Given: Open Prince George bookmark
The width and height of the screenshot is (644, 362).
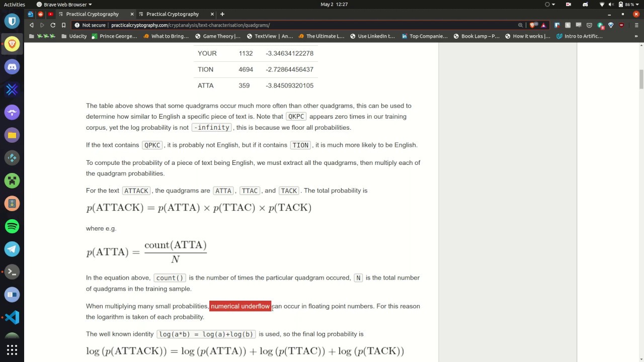Looking at the screenshot, I should (x=114, y=36).
